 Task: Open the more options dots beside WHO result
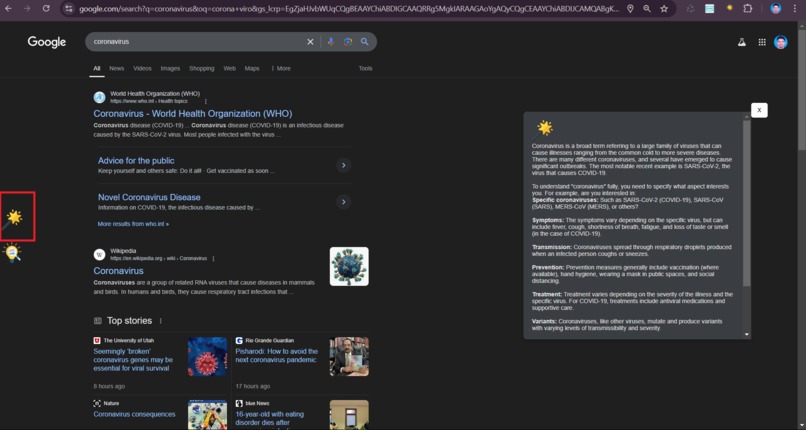pos(206,102)
